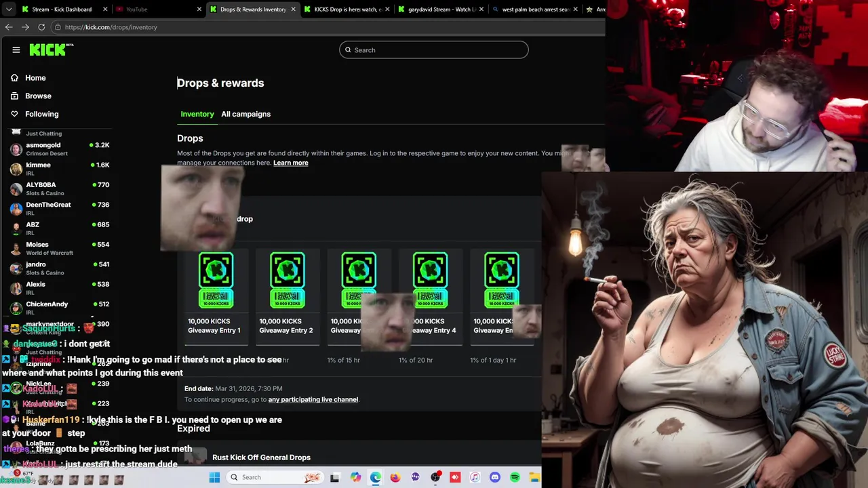Open the browser tab list dropdown
This screenshot has height=488, width=868.
click(8, 9)
